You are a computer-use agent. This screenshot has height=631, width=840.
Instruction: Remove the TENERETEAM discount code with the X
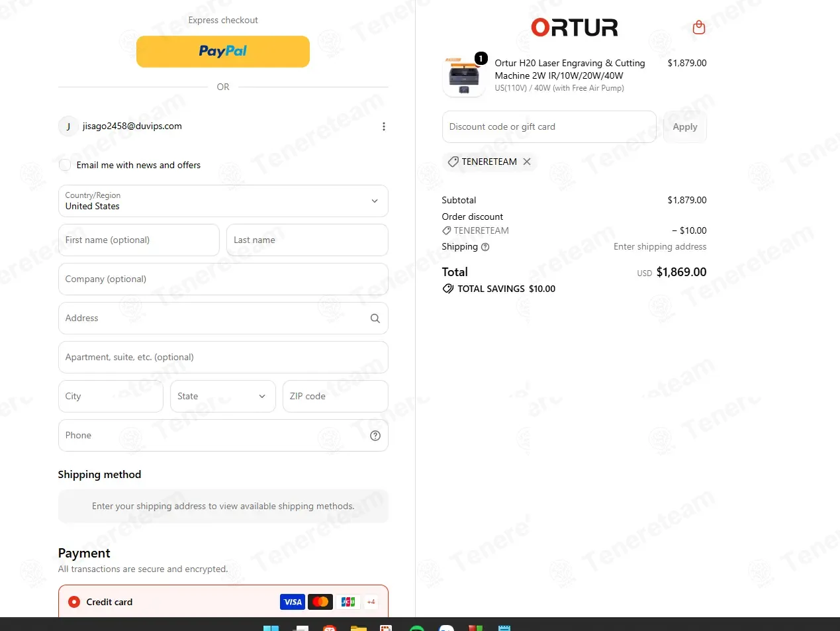(x=527, y=162)
